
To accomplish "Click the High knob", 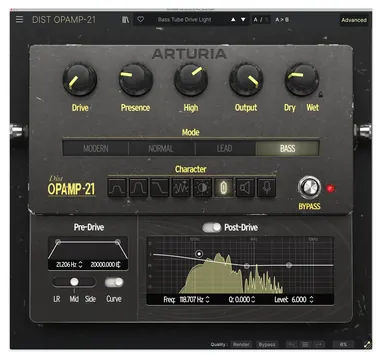I will [x=191, y=80].
